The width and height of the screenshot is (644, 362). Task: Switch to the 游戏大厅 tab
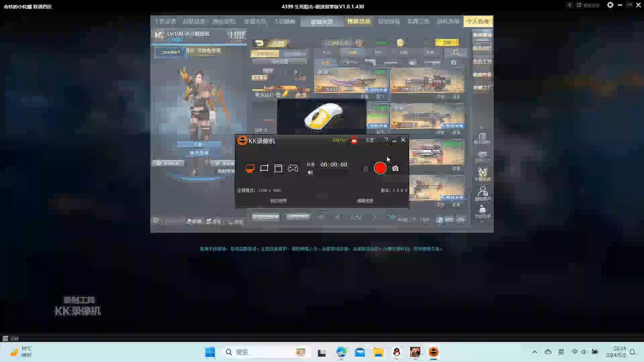pyautogui.click(x=322, y=22)
